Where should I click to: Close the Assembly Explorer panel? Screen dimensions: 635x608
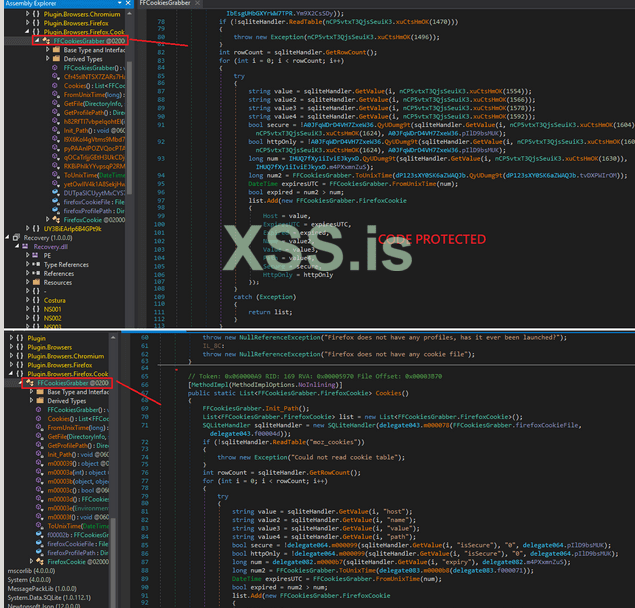pyautogui.click(x=128, y=3)
